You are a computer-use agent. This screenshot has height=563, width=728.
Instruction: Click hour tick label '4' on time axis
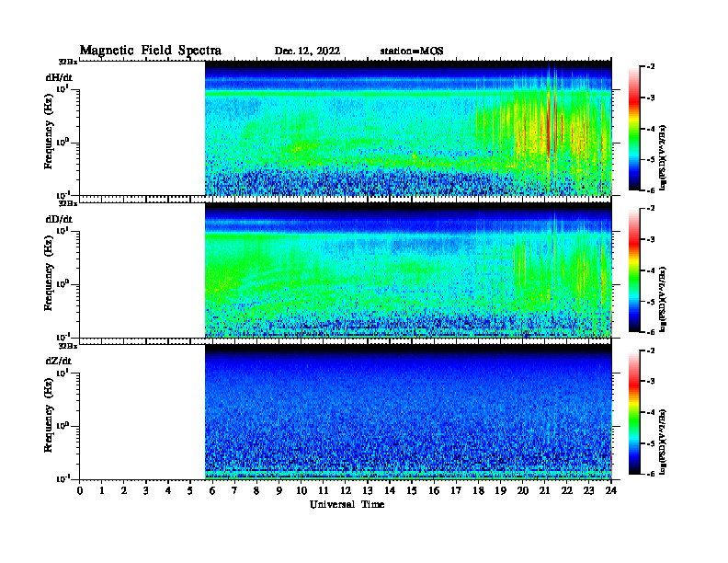[x=168, y=490]
